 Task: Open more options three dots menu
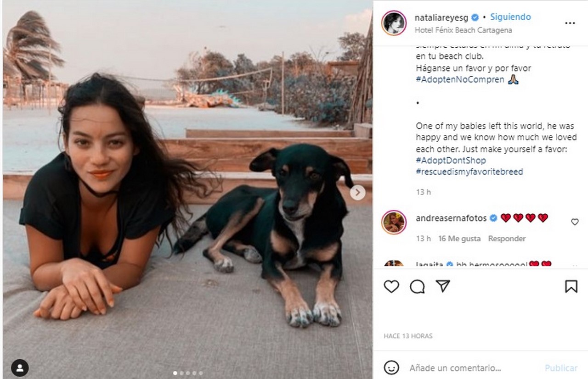[570, 23]
